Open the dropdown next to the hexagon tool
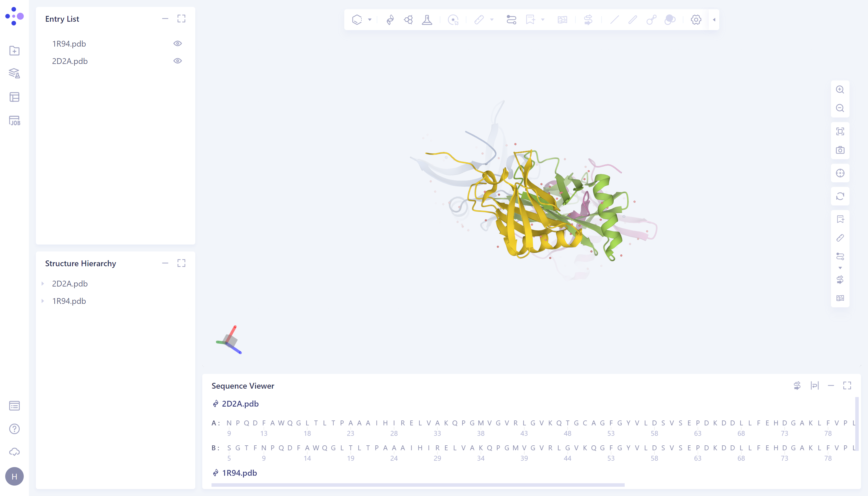Viewport: 868px width, 496px height. [x=369, y=20]
